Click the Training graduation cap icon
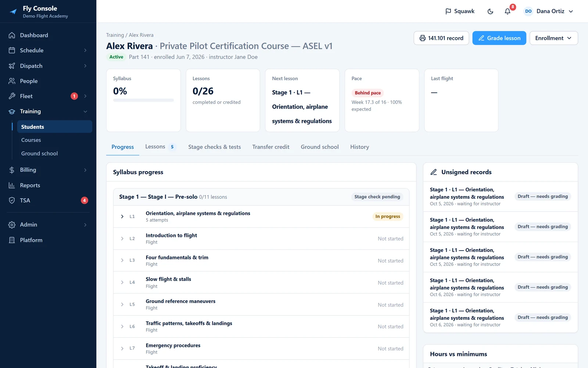Image resolution: width=588 pixels, height=368 pixels. [x=12, y=112]
